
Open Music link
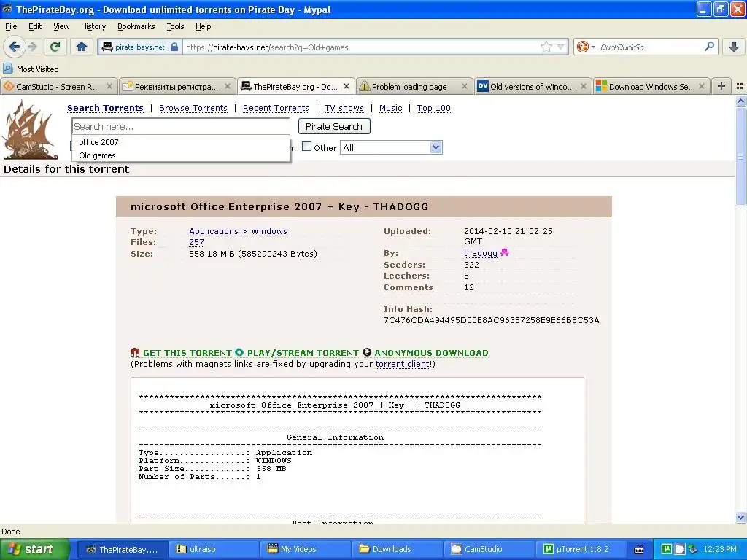tap(391, 108)
